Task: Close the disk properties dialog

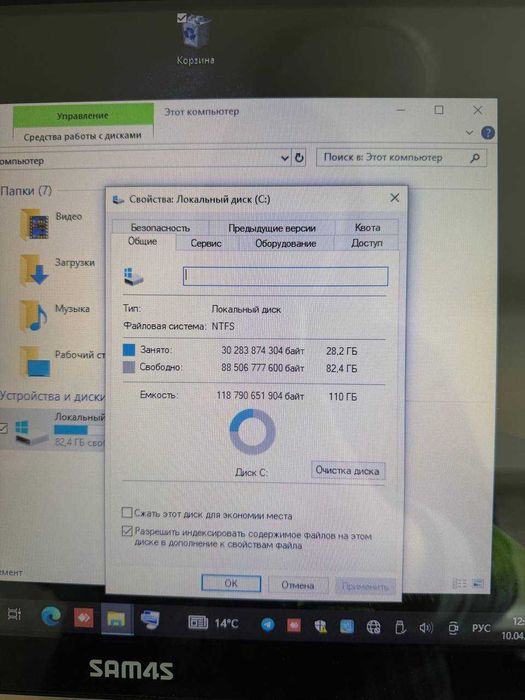Action: pos(394,197)
